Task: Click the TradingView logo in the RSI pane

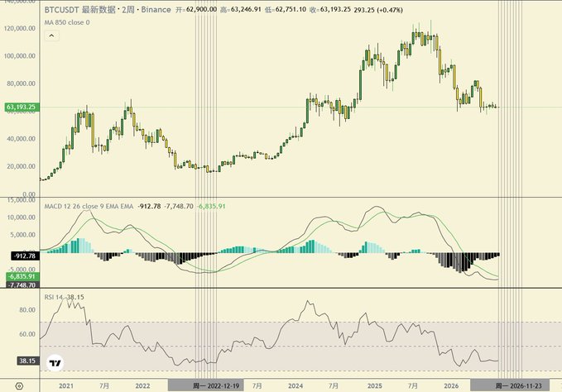Action: coord(55,363)
